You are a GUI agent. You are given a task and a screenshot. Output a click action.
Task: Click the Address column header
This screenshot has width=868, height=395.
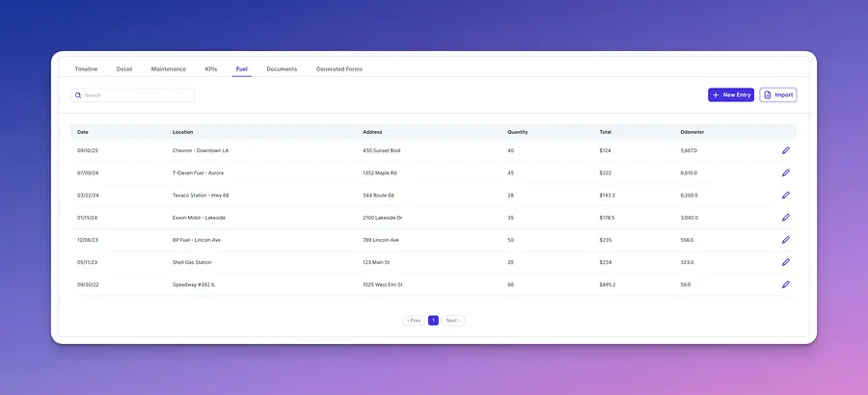pyautogui.click(x=372, y=132)
